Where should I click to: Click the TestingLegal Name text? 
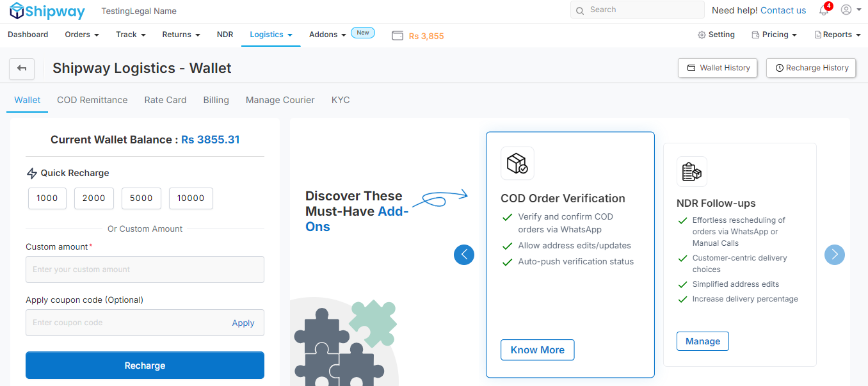pyautogui.click(x=139, y=11)
